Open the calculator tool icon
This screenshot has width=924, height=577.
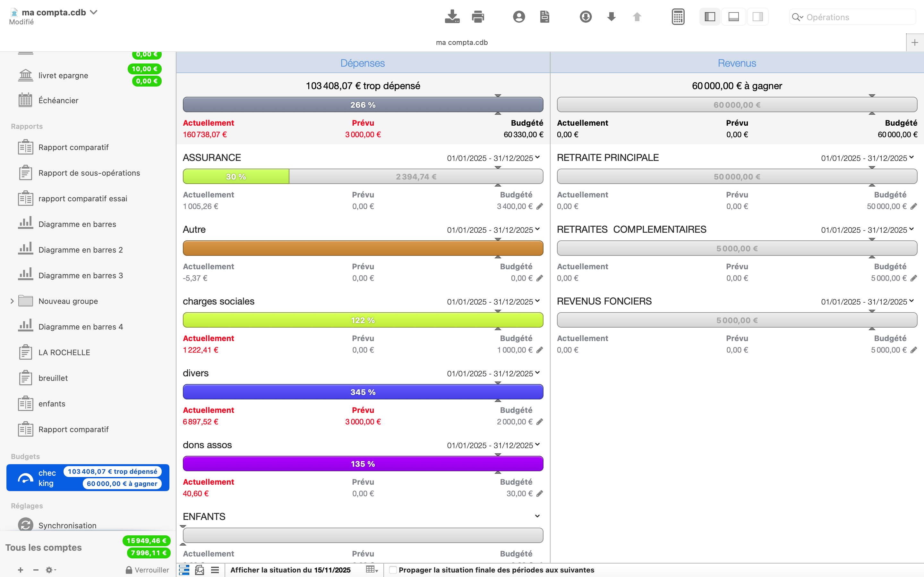coord(678,17)
